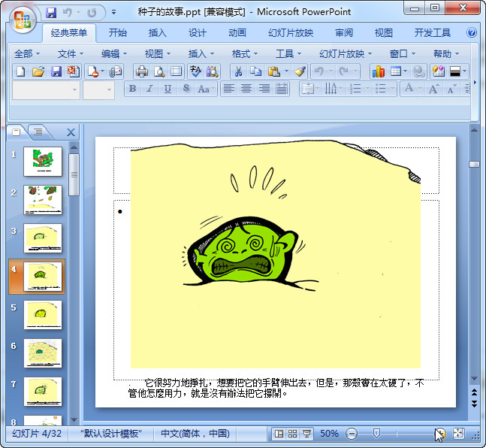
Task: Open the 工具 classic menu
Action: (x=288, y=54)
